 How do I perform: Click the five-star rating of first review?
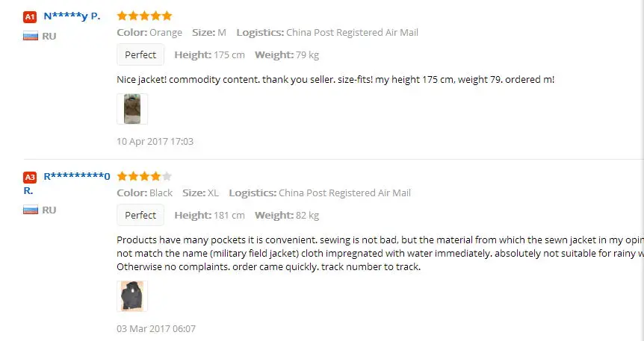click(144, 16)
